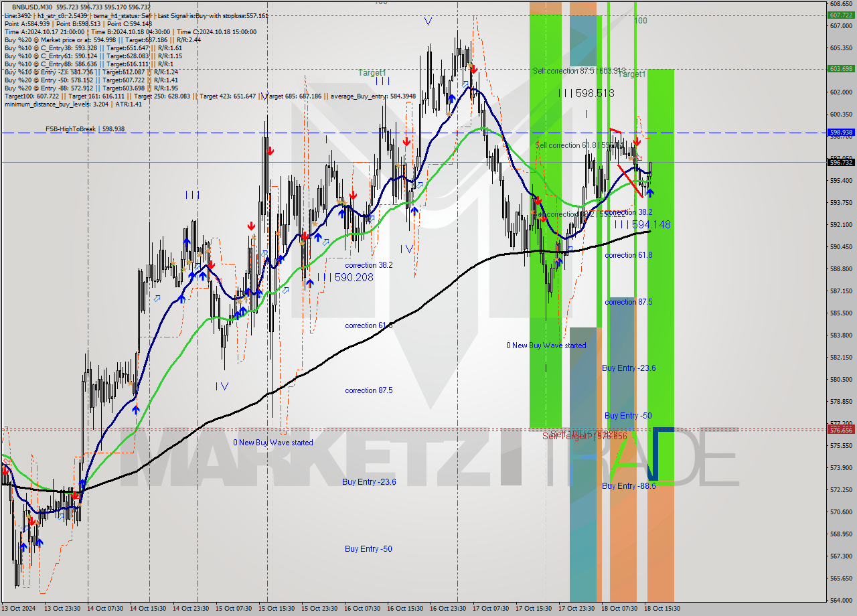Click the 608.650 price axis label

840,4
